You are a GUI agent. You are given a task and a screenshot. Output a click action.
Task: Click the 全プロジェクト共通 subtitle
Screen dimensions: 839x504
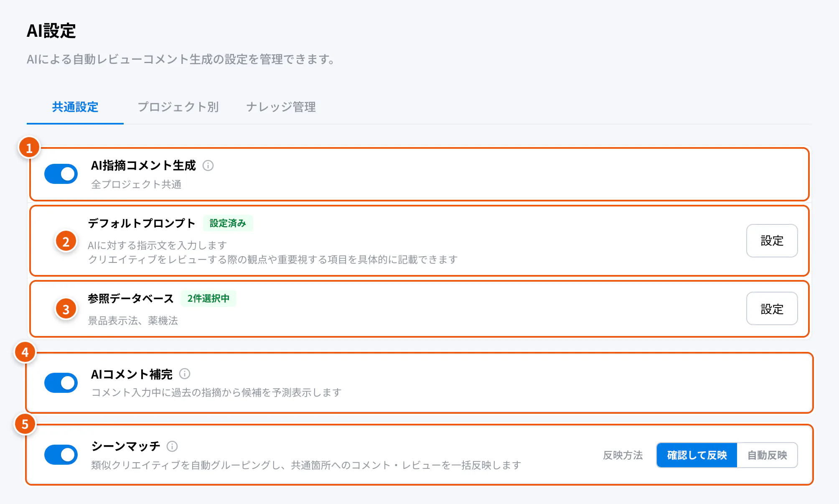pos(136,184)
